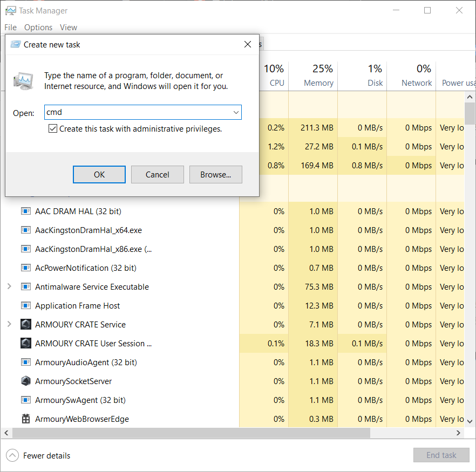Image resolution: width=476 pixels, height=472 pixels.
Task: Click the Run computer icon in dialog
Action: tap(23, 81)
